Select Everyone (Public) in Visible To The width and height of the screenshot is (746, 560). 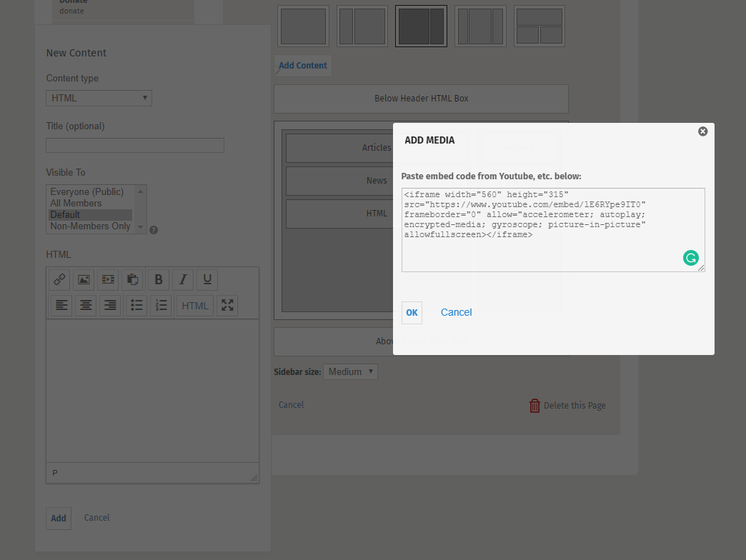[x=87, y=191]
